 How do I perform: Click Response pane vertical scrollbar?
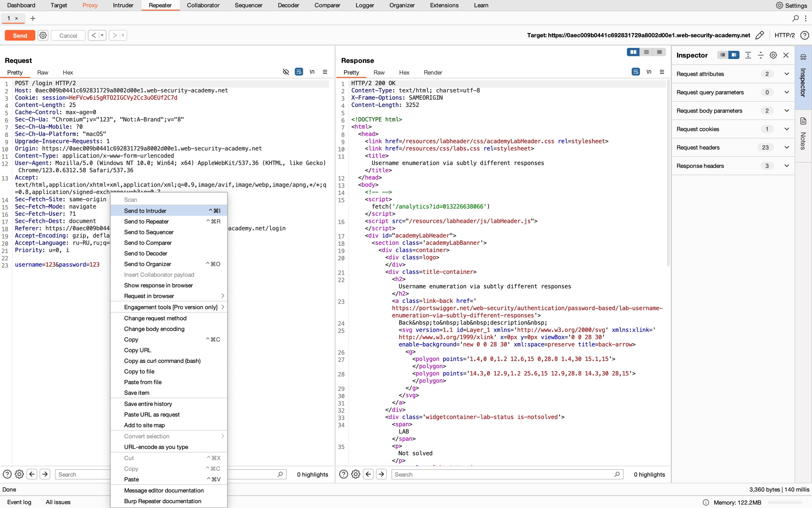click(668, 173)
